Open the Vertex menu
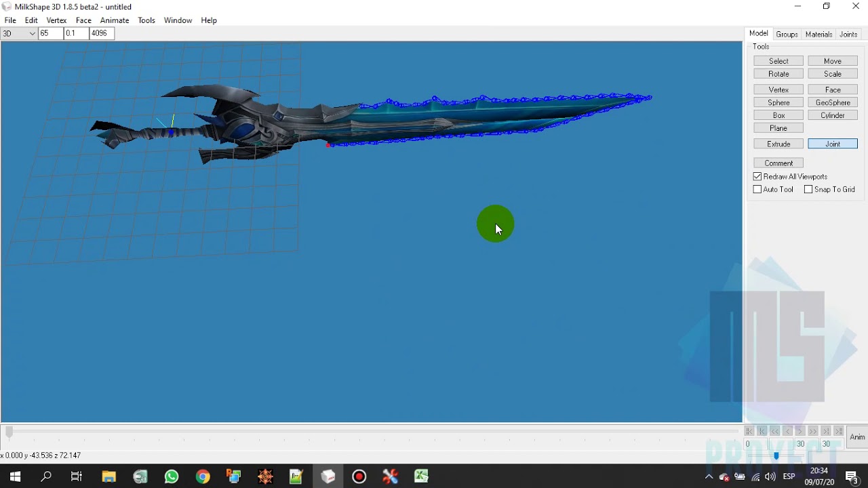868x488 pixels. point(56,20)
